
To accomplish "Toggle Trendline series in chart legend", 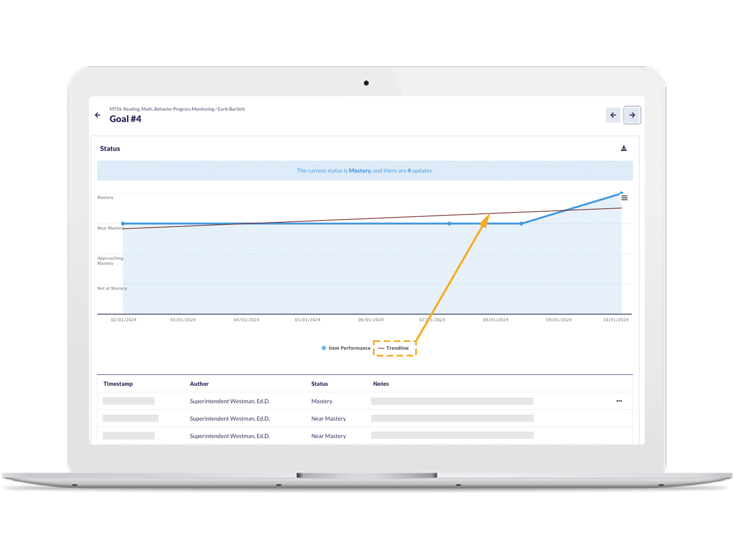I will pos(397,348).
